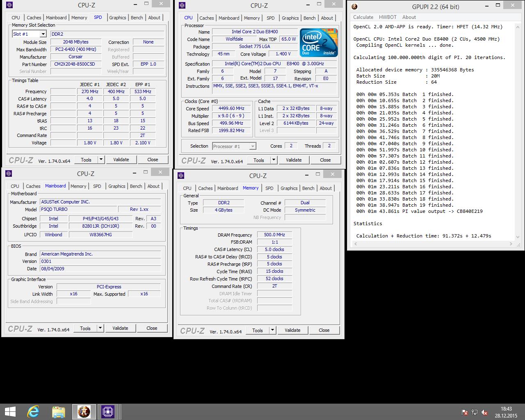Open Tools dropdown arrow in CPU window
The width and height of the screenshot is (525, 420).
tap(273, 160)
